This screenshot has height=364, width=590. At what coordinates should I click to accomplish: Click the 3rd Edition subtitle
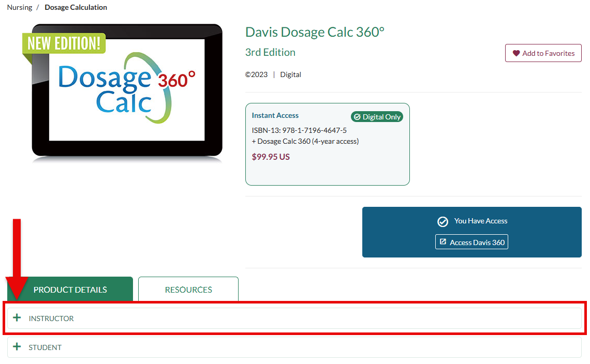point(270,52)
